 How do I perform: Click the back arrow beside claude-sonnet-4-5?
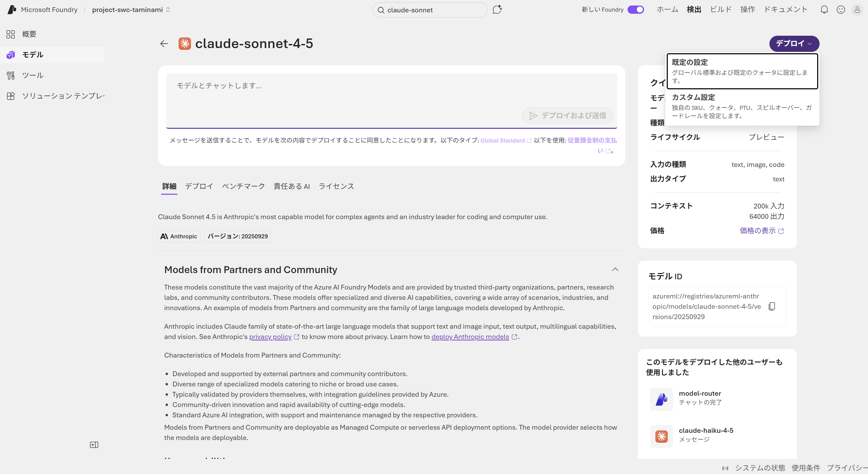click(164, 44)
